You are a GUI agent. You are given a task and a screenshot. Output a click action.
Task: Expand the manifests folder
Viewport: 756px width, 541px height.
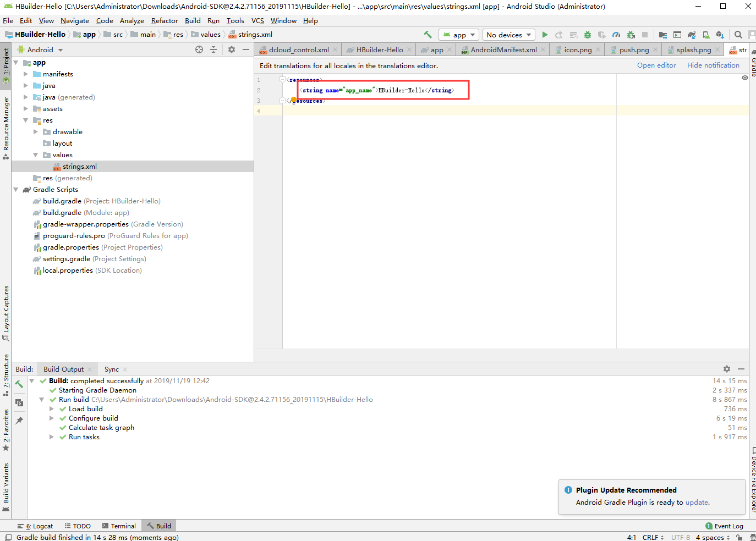[25, 74]
